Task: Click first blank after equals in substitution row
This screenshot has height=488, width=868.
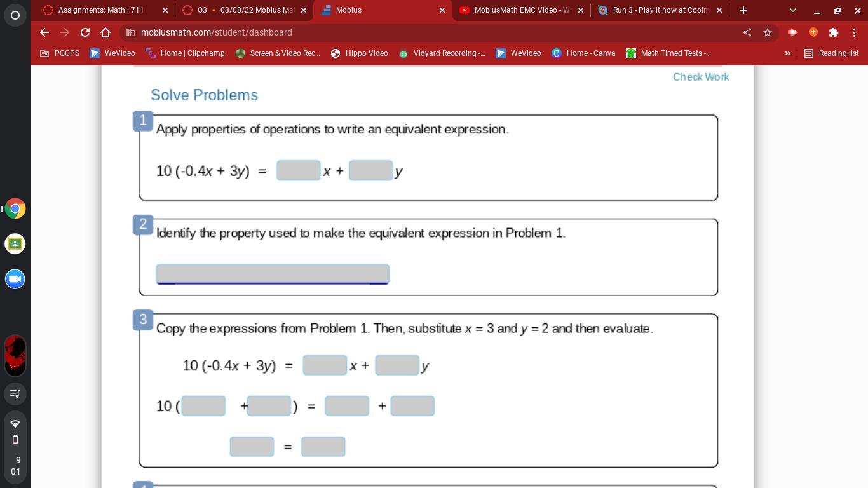Action: click(x=347, y=406)
